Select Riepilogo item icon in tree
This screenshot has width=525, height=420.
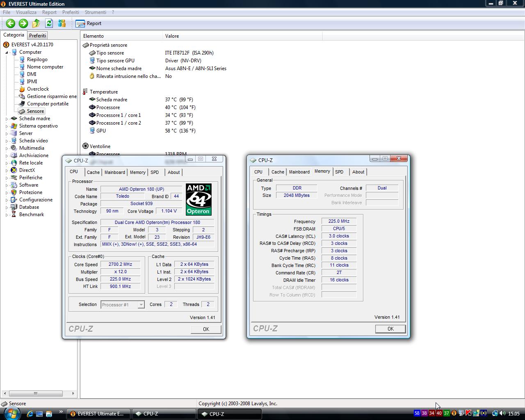coord(22,59)
